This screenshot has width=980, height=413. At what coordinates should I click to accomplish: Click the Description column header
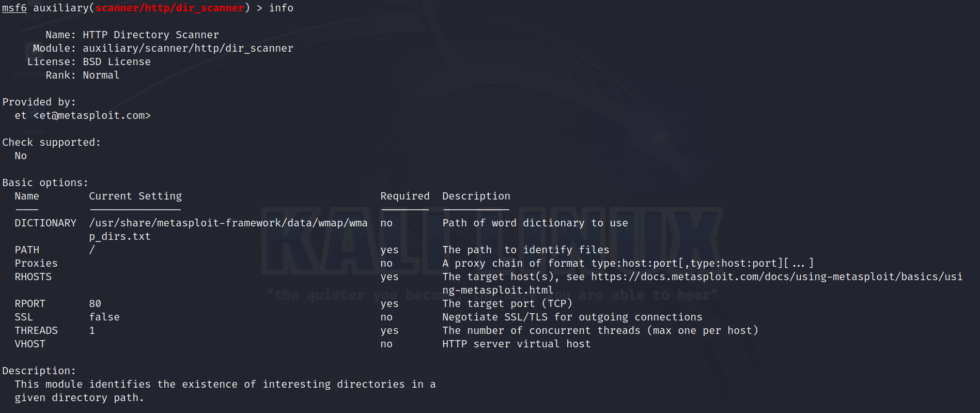pos(476,196)
